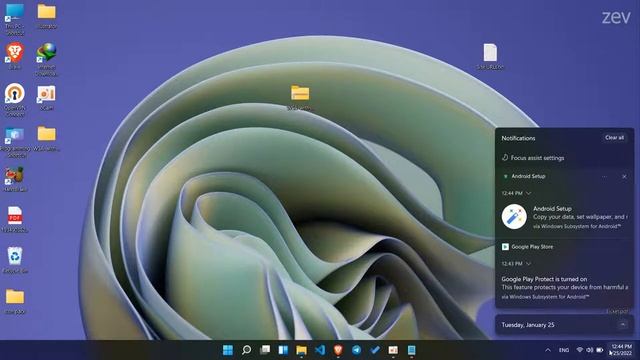Open the ENG language switcher
Screen dimensions: 640x360
tap(564, 350)
